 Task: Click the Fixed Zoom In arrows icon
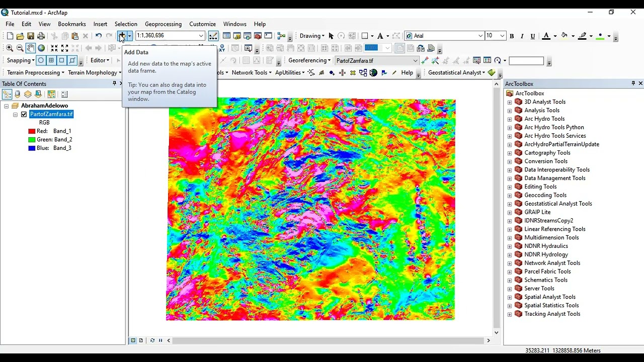click(54, 48)
